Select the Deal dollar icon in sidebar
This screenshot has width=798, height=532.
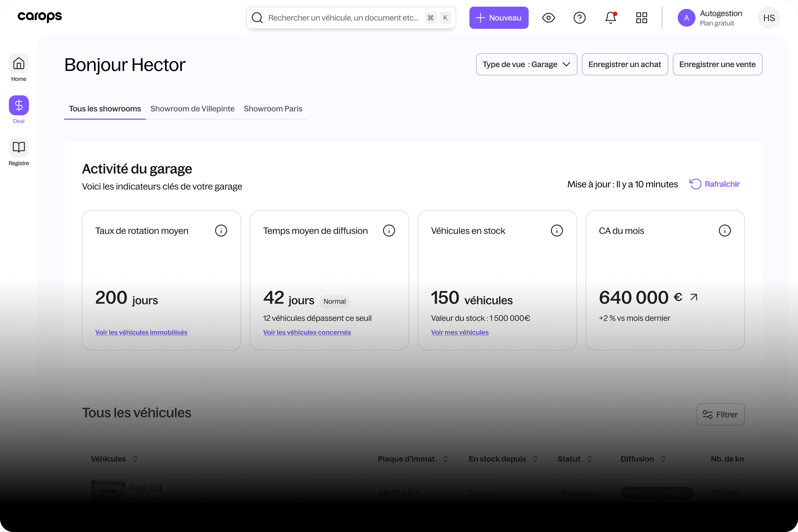tap(19, 106)
